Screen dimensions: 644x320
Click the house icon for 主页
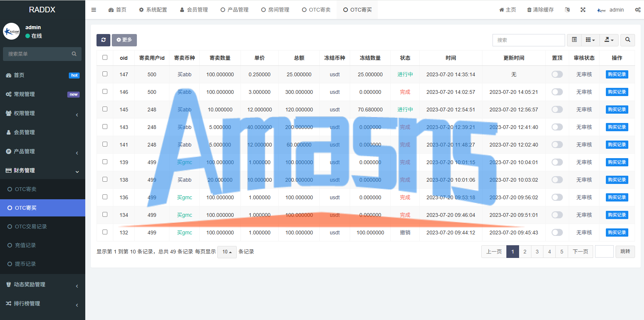click(502, 10)
